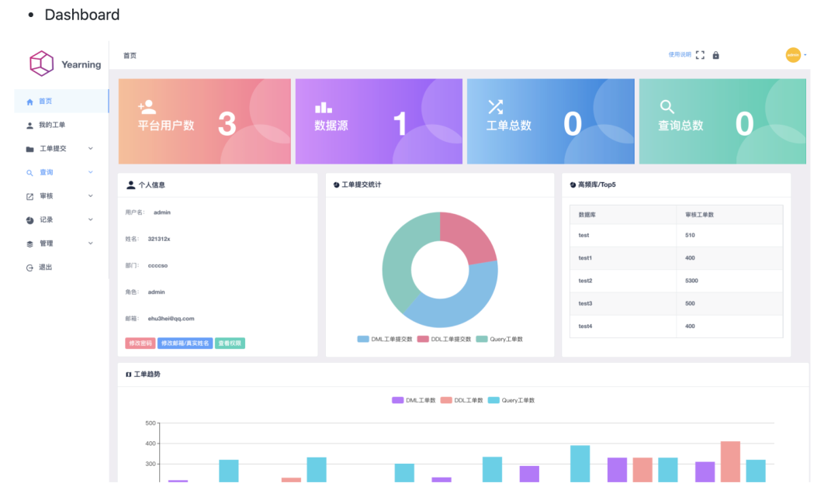Click the Yearning hexagon logo
The width and height of the screenshot is (838, 504).
[41, 64]
